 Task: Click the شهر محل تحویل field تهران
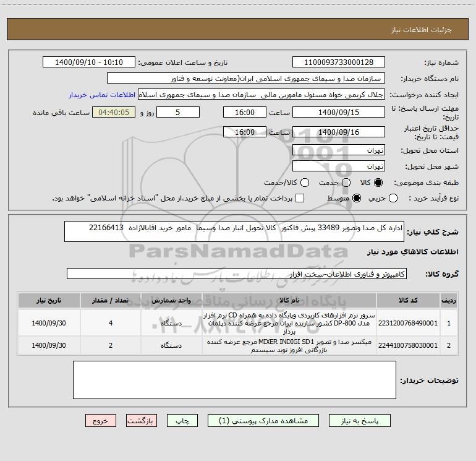coord(339,166)
